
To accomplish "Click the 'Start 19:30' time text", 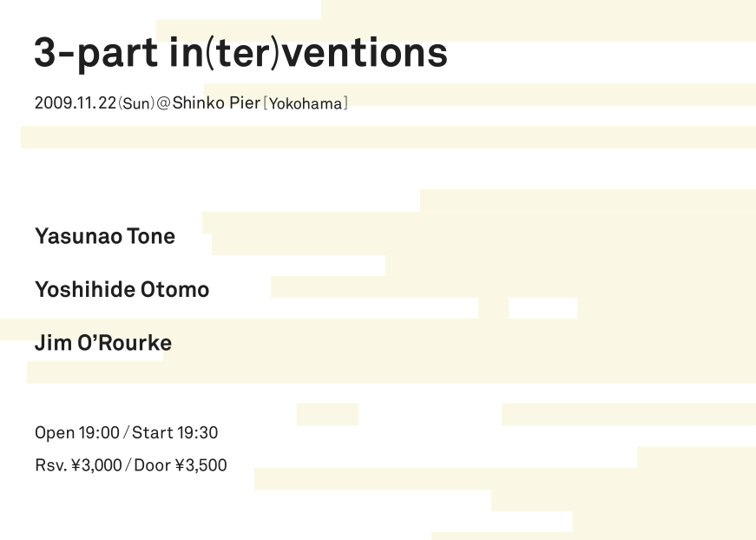I will point(175,432).
